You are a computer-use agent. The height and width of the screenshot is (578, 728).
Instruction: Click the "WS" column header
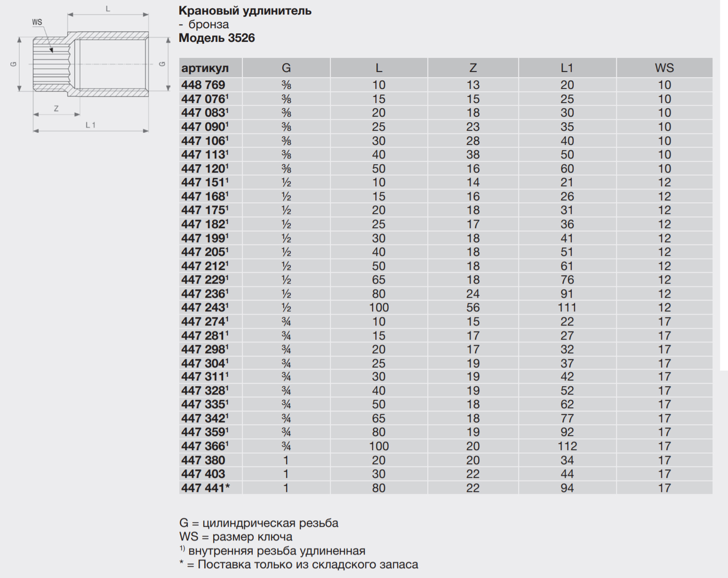[664, 68]
